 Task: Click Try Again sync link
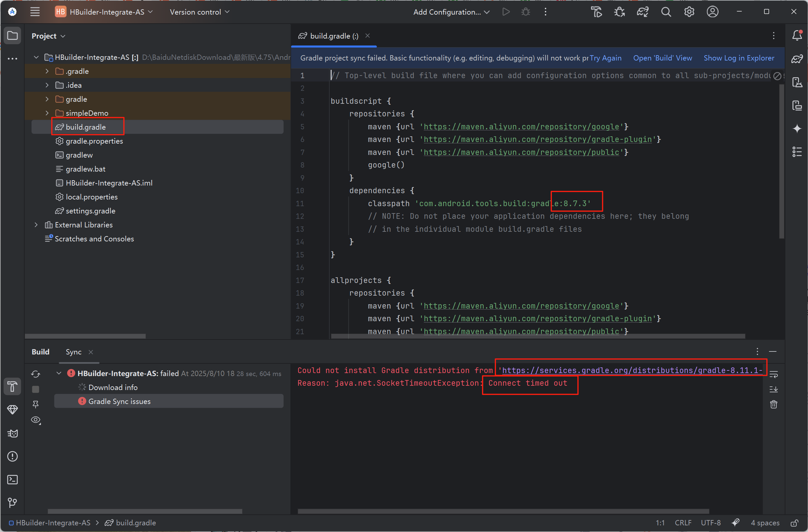point(605,58)
